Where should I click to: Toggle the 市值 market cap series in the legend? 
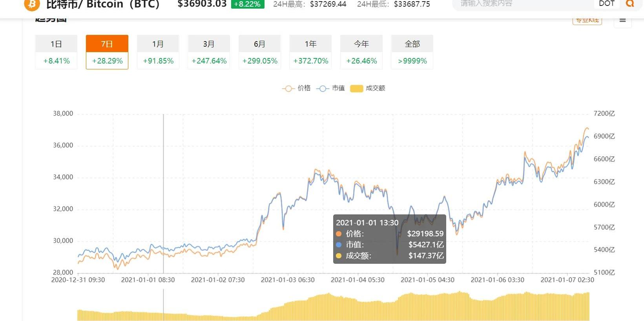pyautogui.click(x=330, y=88)
